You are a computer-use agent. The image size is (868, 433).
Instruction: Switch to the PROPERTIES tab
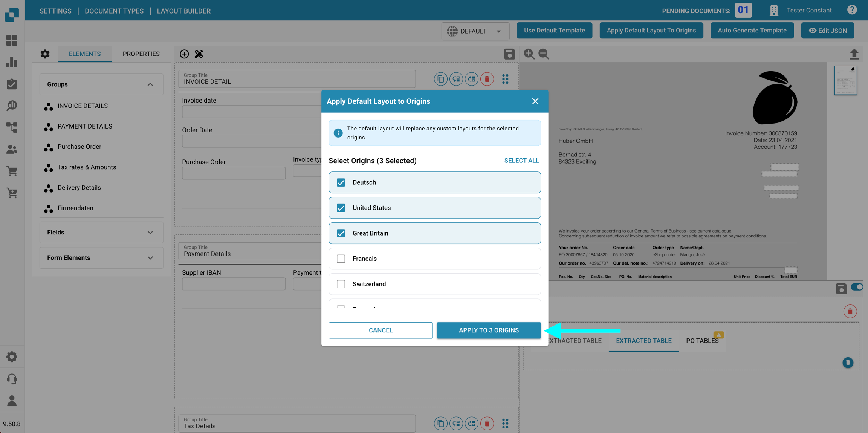[141, 54]
